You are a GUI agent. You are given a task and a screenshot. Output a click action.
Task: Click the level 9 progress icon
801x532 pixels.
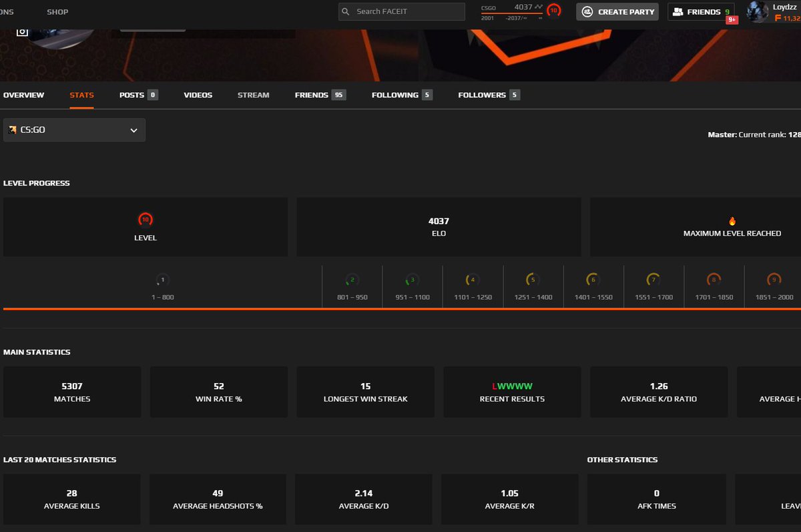[774, 280]
